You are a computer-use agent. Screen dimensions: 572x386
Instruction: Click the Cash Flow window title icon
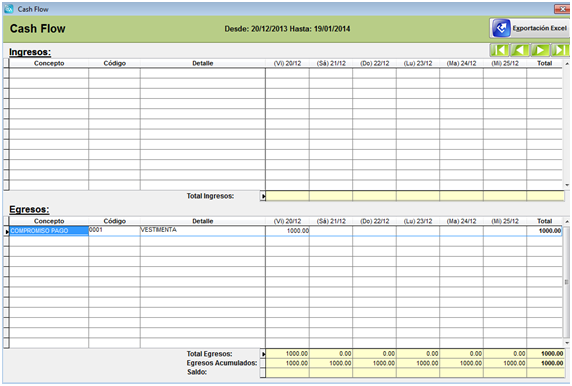coord(8,9)
